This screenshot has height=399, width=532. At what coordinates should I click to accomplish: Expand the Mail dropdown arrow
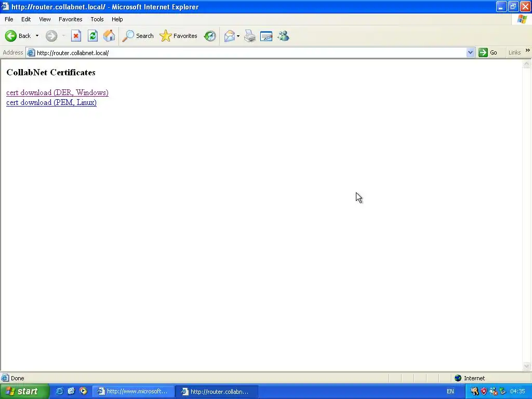coord(238,36)
